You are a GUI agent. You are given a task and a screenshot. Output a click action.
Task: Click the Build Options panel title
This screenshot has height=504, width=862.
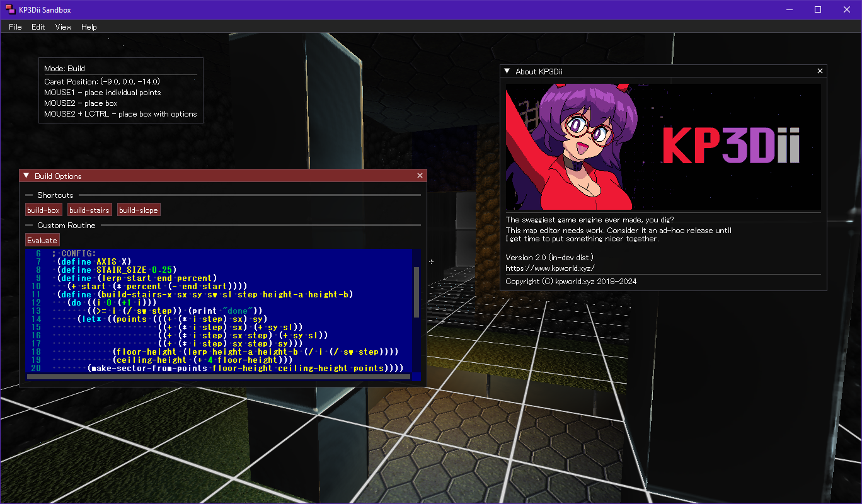pyautogui.click(x=58, y=176)
